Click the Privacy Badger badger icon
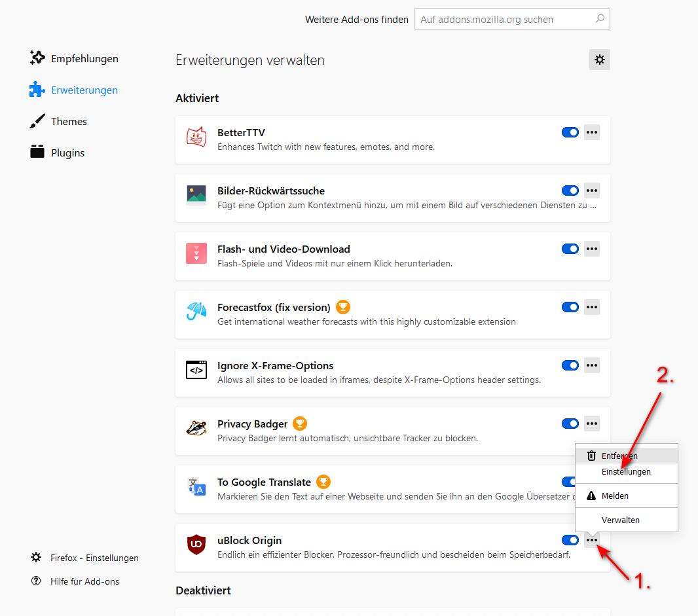This screenshot has height=616, width=698. tap(196, 428)
